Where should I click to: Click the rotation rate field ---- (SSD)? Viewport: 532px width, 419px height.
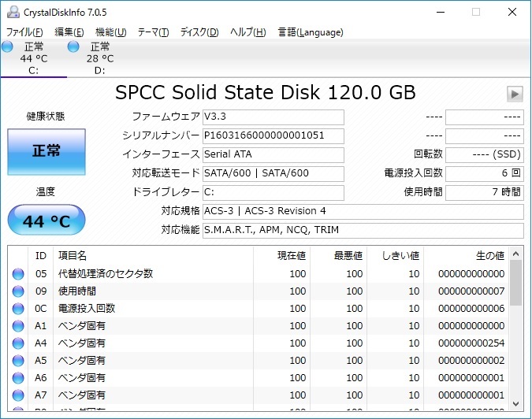485,155
